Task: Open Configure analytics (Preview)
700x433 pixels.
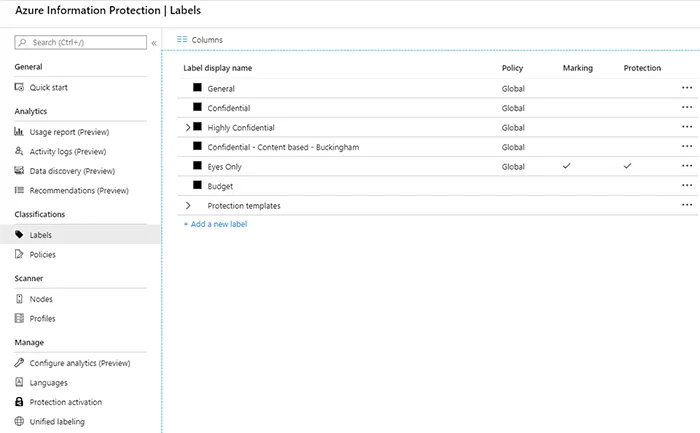Action: point(80,363)
